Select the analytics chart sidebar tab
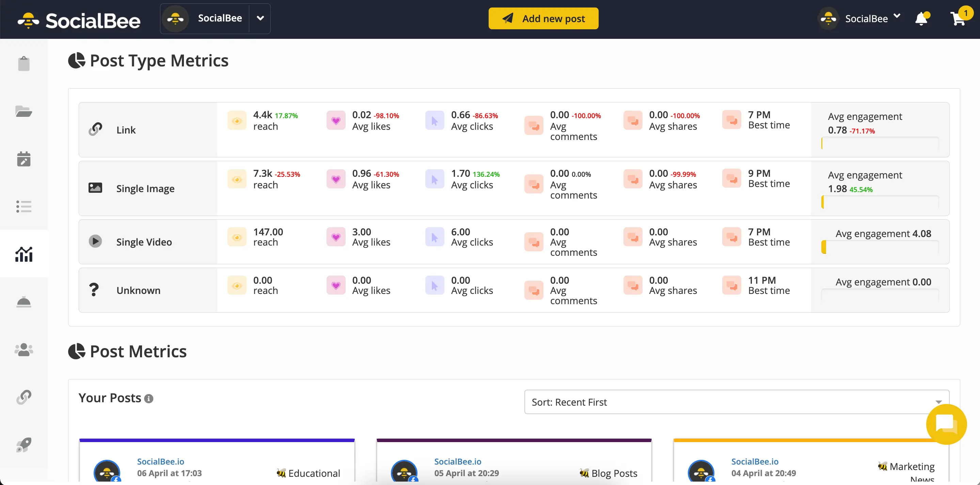Viewport: 980px width, 485px height. (23, 254)
